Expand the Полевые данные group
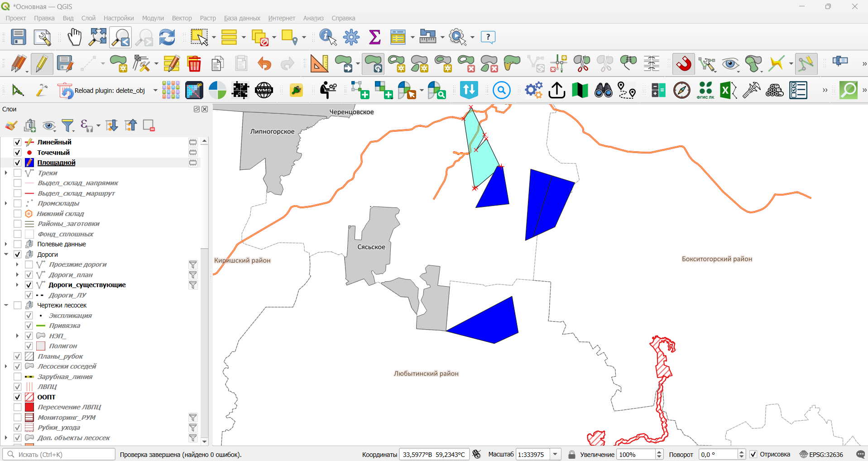This screenshot has height=461, width=868. (6, 244)
